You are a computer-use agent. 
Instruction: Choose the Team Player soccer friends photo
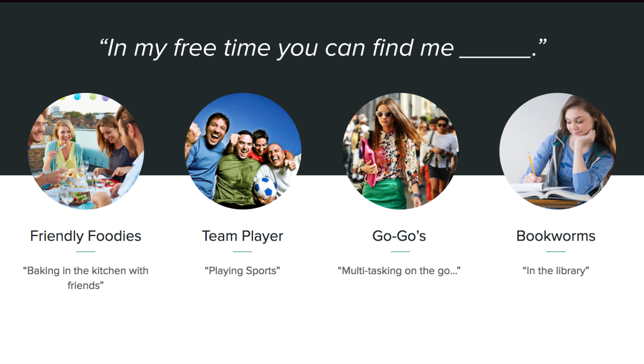pos(243,151)
